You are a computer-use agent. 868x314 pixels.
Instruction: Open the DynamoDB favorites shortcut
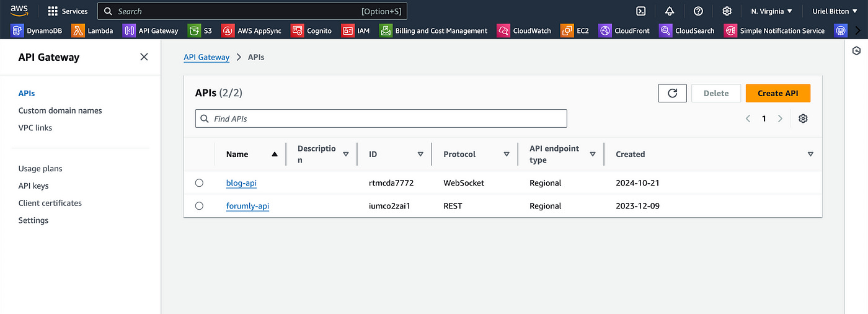point(37,30)
